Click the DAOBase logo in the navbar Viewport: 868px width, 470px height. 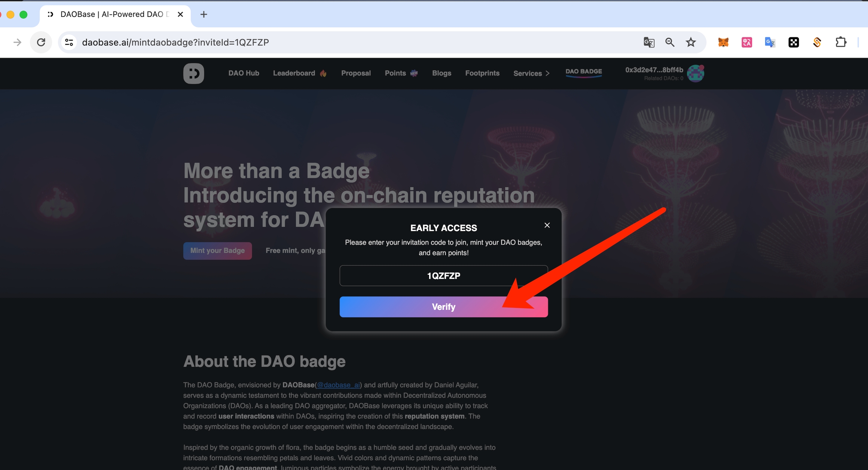pos(193,73)
